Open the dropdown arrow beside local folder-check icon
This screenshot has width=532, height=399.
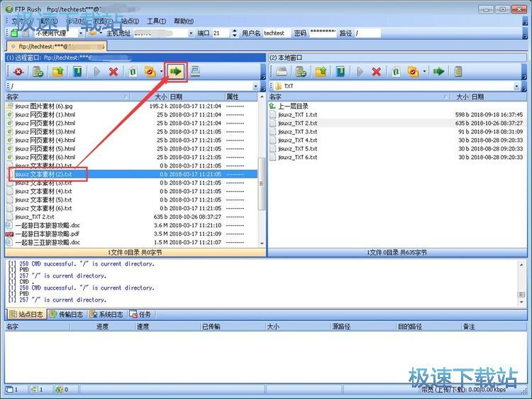(424, 72)
